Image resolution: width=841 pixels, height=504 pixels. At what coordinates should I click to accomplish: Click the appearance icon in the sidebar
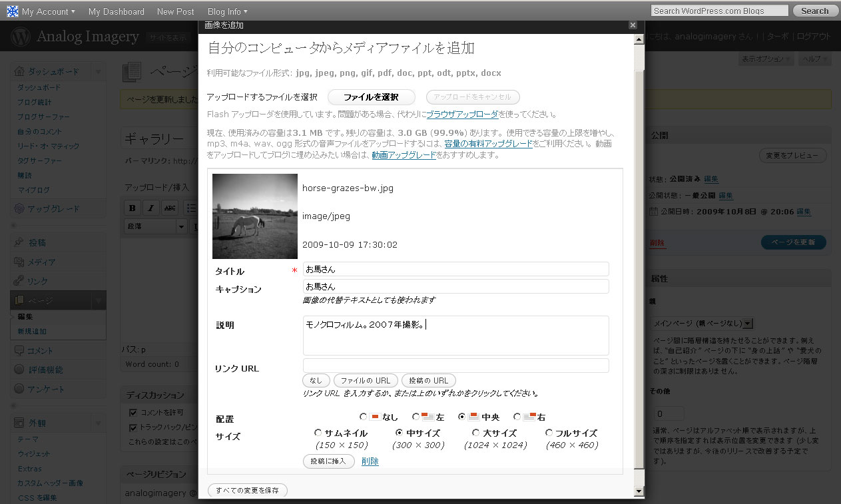[x=19, y=422]
